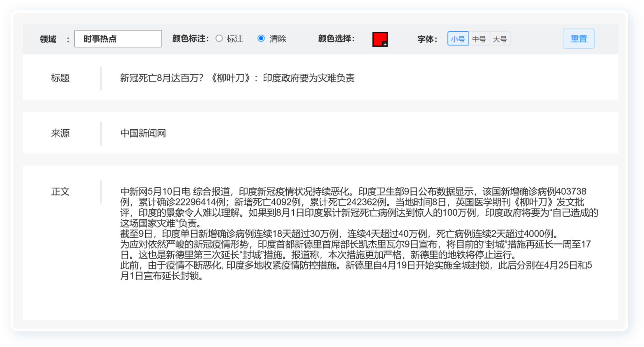Viewport: 644px width, 347px height.
Task: Select the 标注 radio button
Action: pos(219,39)
